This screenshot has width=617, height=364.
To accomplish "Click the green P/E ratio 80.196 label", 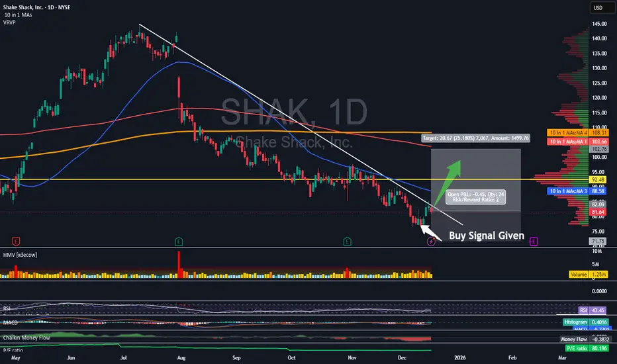I will [587, 348].
